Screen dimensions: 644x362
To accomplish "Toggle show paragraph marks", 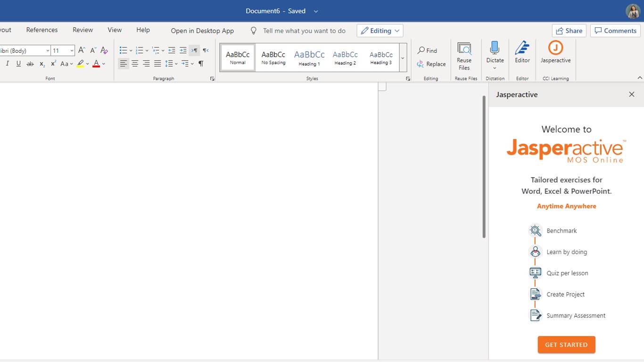I will click(x=201, y=64).
